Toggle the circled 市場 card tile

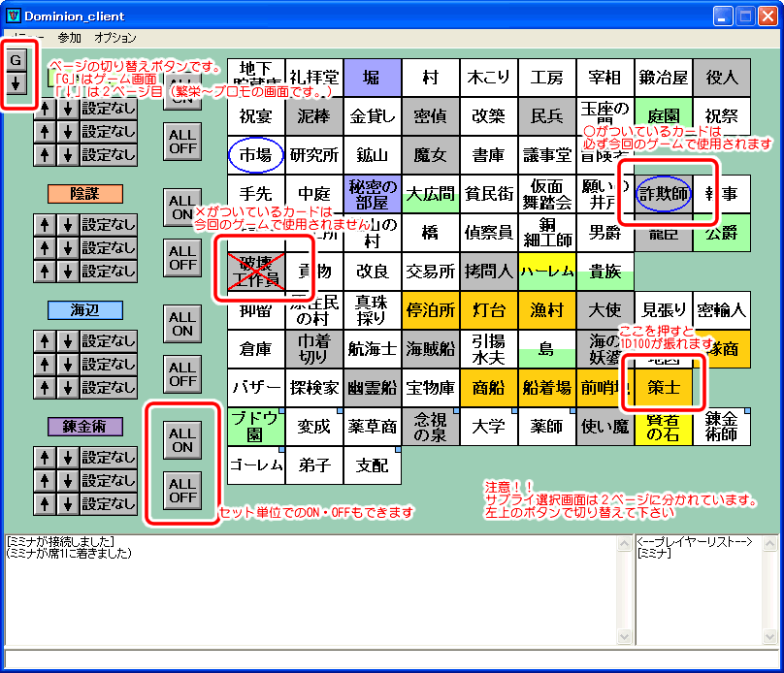pos(255,155)
